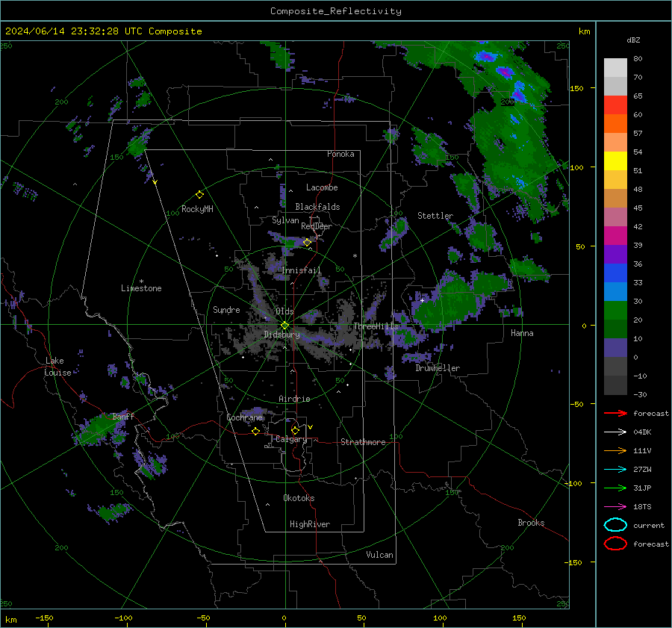
Task: Click the dBZ legend heading
Action: [633, 40]
